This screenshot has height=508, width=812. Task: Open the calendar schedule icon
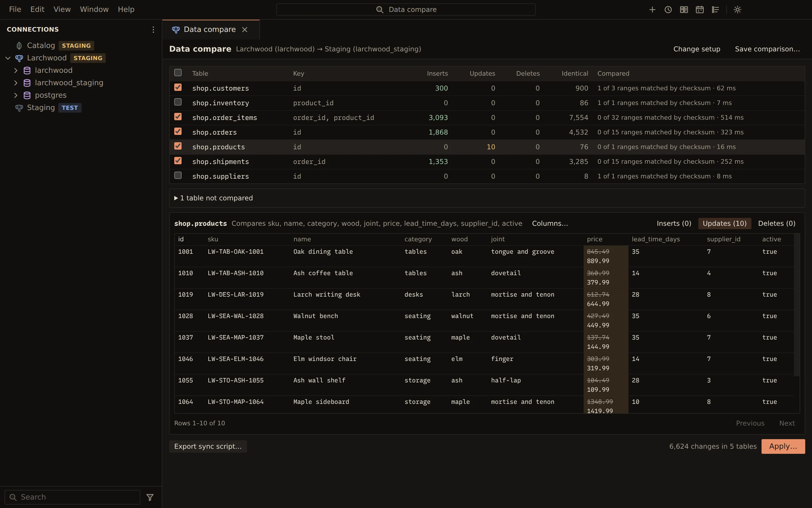(699, 9)
